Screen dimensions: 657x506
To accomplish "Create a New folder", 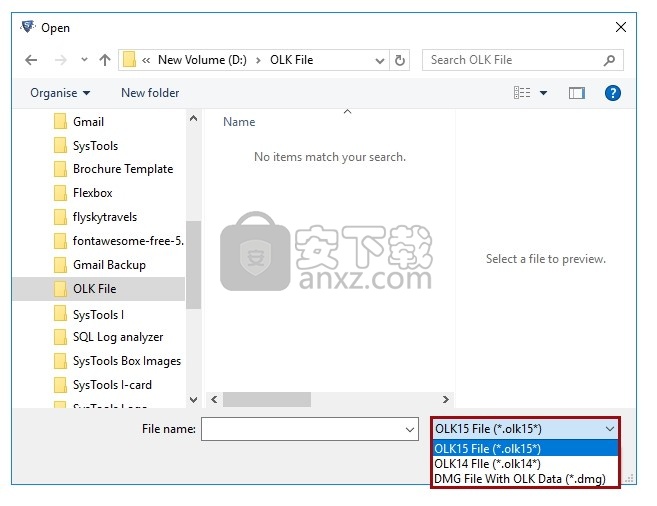I will click(150, 93).
